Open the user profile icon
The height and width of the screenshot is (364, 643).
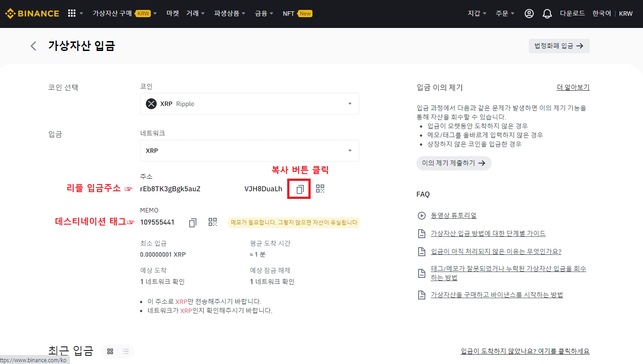point(529,14)
